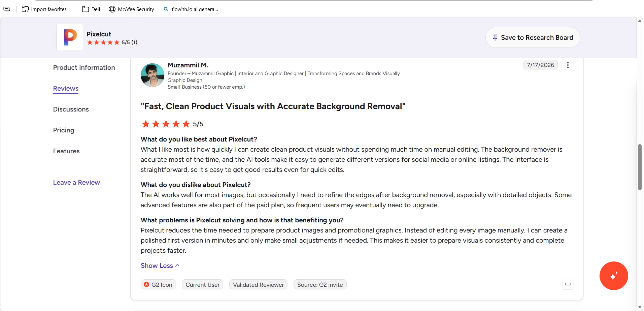Screen dimensions: 644x311
Task: Click the header star rating for Pixelcut
Action: point(103,42)
